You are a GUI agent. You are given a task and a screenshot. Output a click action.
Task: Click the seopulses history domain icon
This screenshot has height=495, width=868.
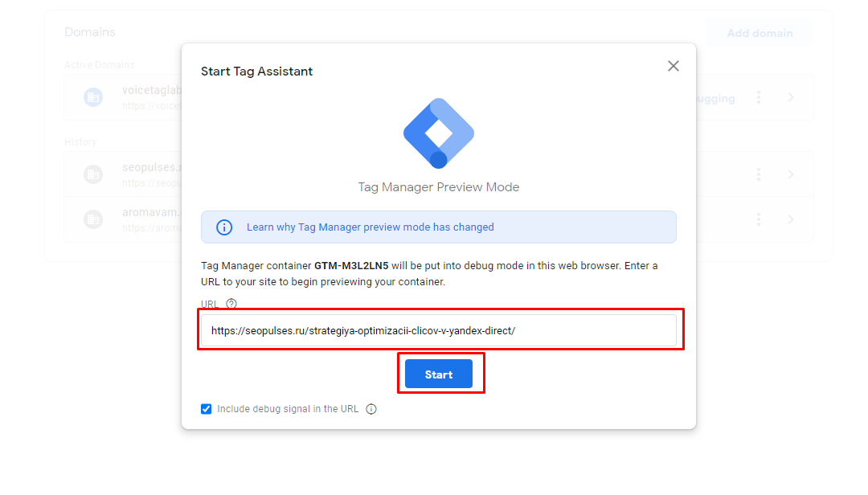coord(93,174)
